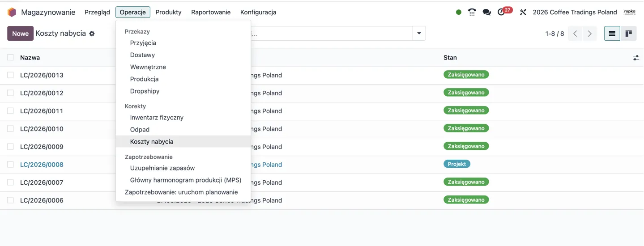Check the box for LC/2026/0009
The image size is (644, 246).
tap(10, 147)
